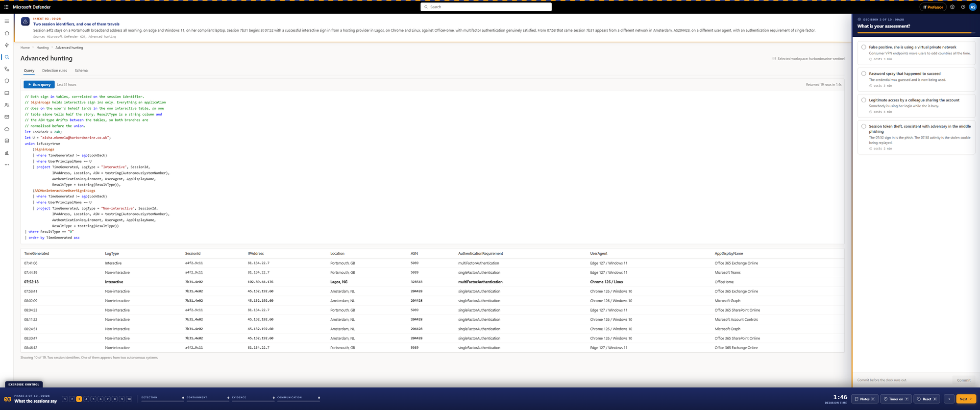Screen dimensions: 980x410
Task: Focus the top Search field
Action: coord(486,7)
